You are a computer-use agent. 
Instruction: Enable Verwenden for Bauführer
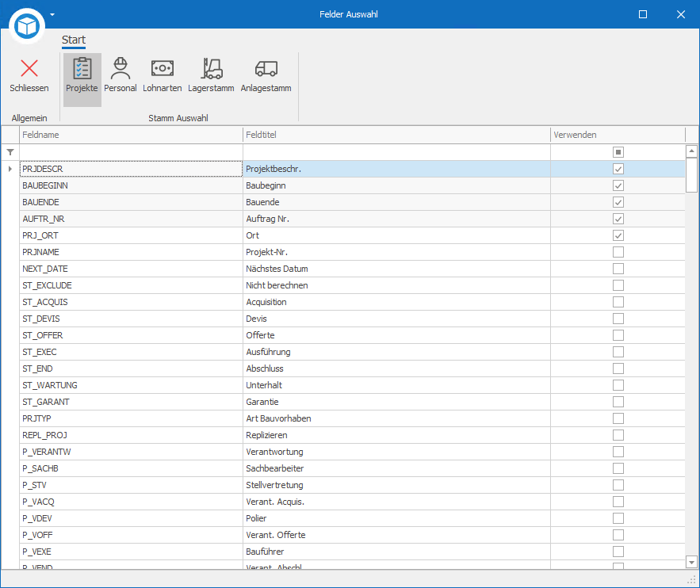618,552
